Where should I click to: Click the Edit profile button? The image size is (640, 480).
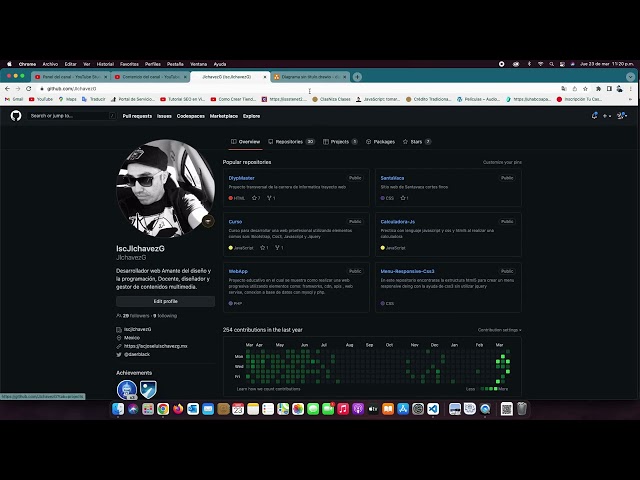[x=165, y=301]
